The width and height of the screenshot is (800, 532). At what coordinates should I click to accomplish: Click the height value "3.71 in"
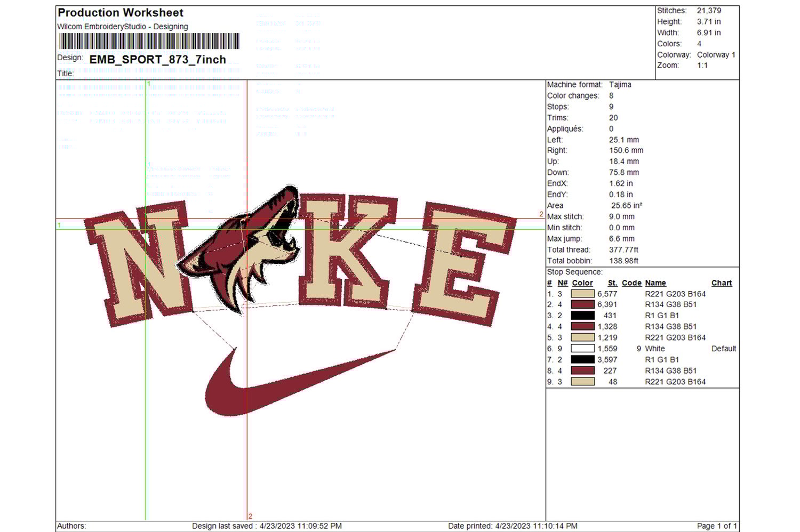(x=709, y=22)
